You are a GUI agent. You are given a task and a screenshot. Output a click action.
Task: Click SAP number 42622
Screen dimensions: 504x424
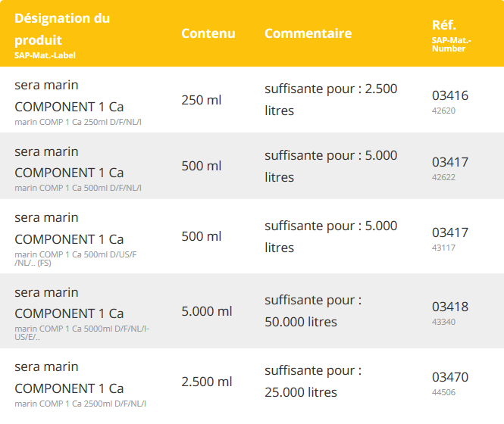[x=443, y=177]
